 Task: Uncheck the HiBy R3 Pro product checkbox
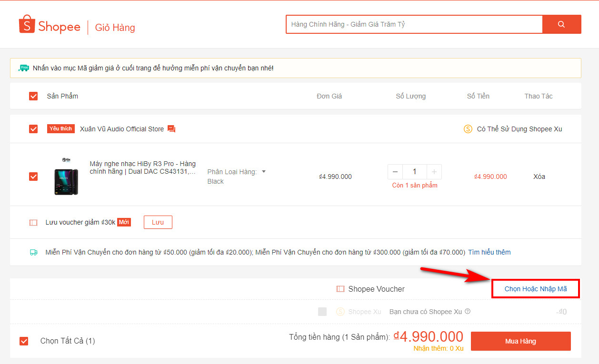pyautogui.click(x=33, y=177)
